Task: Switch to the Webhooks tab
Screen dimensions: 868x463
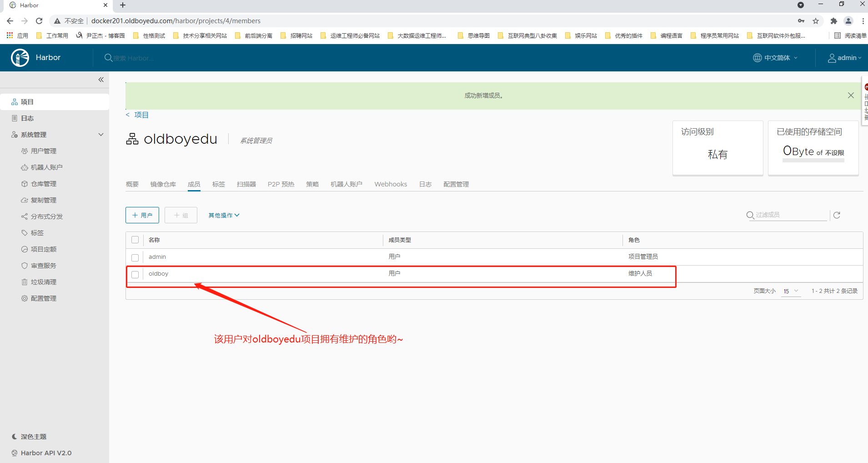Action: [391, 184]
